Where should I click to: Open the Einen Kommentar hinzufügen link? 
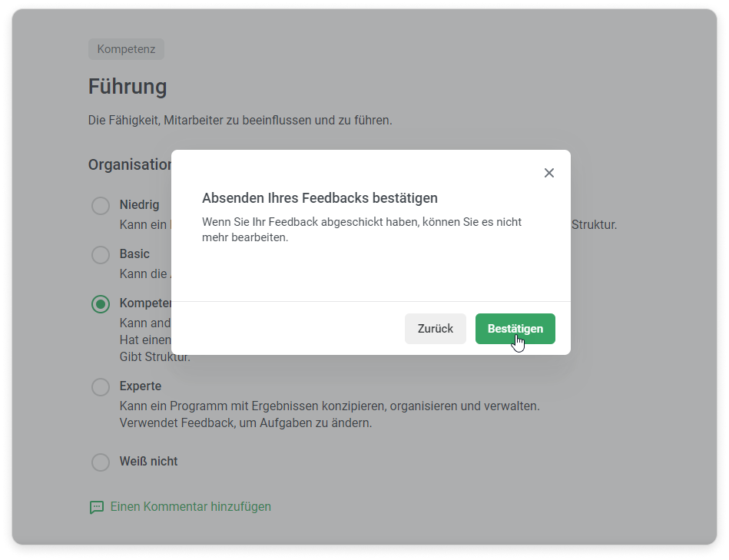pos(191,507)
